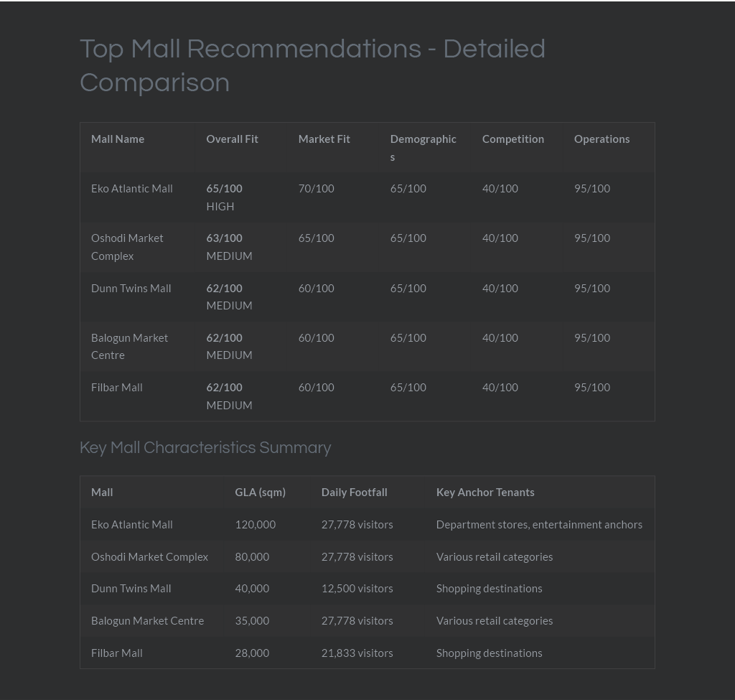Click Oshodi Market Complex in the comparison table
This screenshot has height=700, width=735.
(127, 247)
